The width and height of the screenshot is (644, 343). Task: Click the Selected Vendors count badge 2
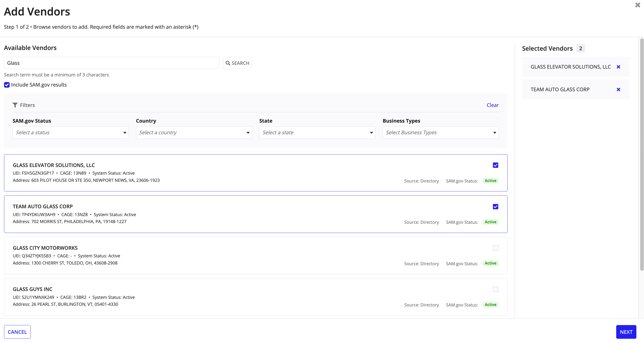click(580, 48)
